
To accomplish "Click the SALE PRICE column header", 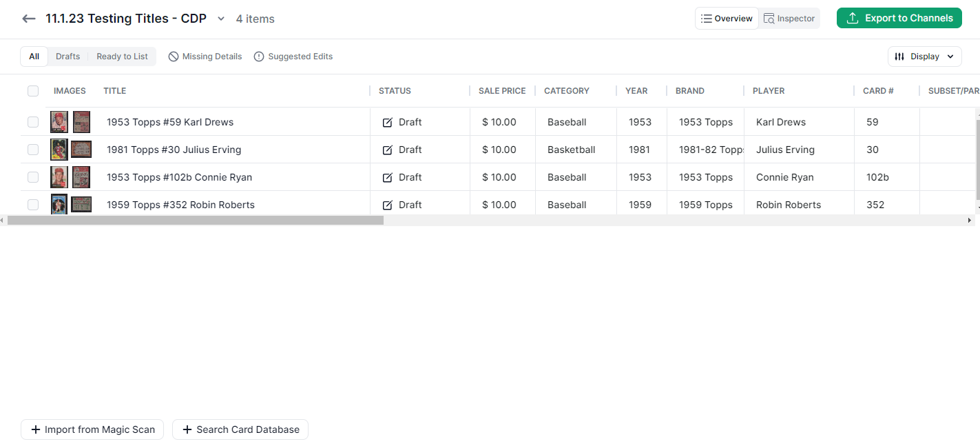I will pos(502,91).
